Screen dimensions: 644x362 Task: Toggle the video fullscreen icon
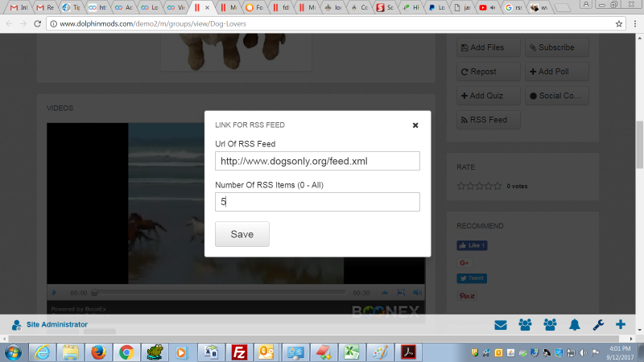pos(401,293)
